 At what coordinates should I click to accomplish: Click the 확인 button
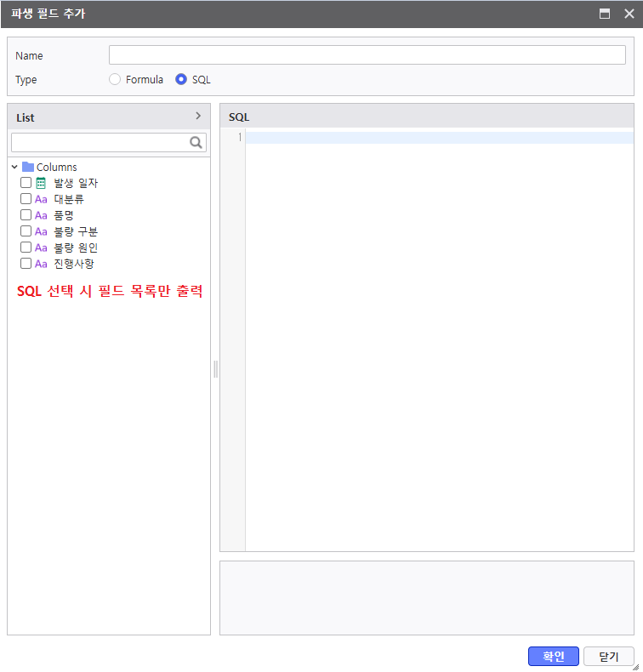(554, 656)
